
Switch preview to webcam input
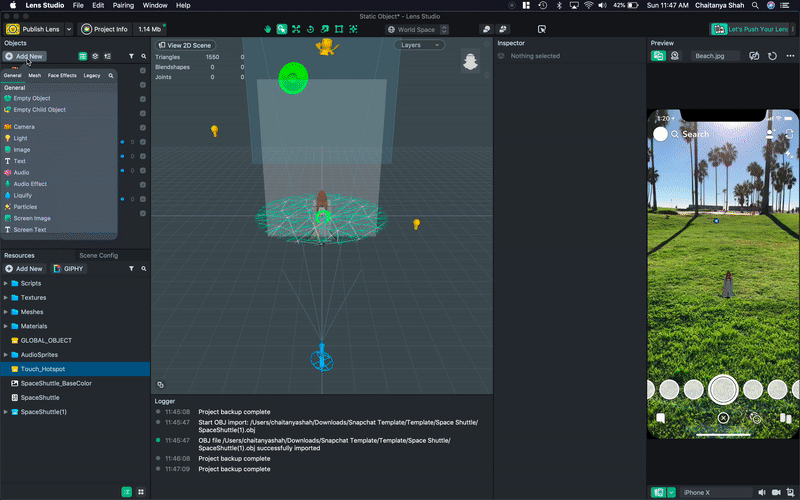coord(677,56)
